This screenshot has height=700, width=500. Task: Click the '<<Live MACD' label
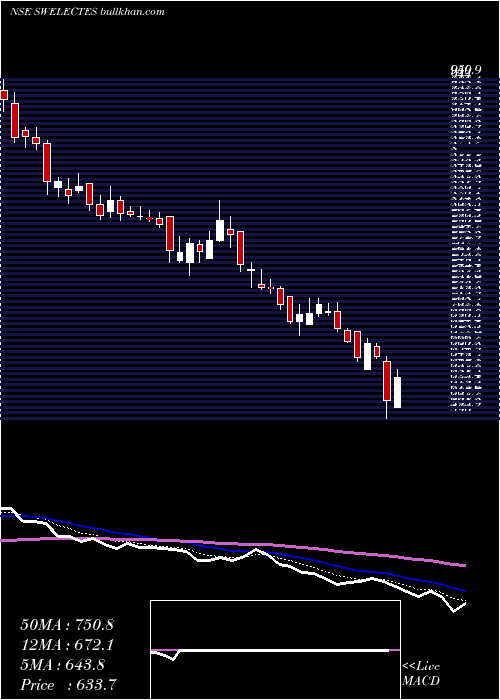click(x=421, y=674)
